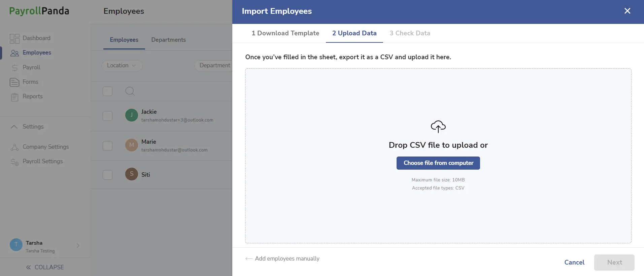Screen dimensions: 644x276
Task: Click the Reports clipboard icon
Action: click(14, 97)
